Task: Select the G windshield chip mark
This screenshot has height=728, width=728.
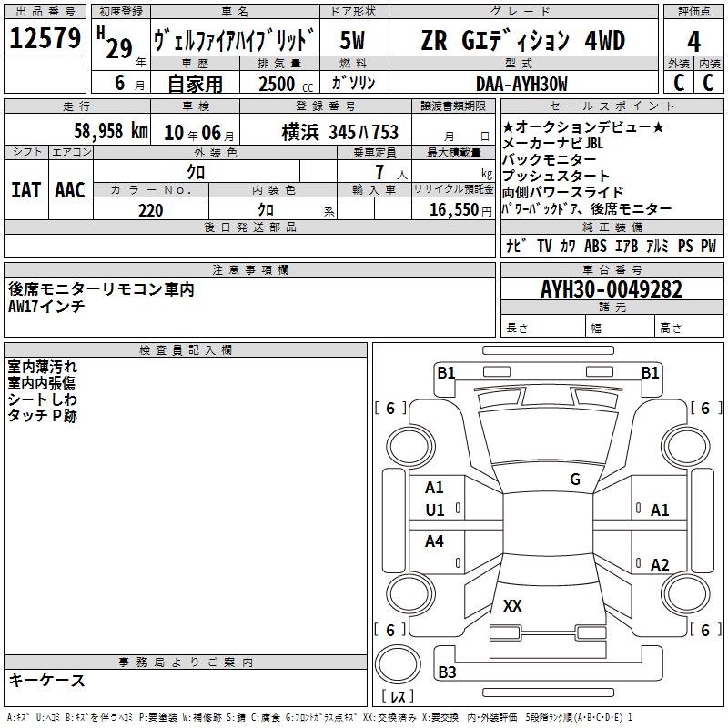Action: 575,479
